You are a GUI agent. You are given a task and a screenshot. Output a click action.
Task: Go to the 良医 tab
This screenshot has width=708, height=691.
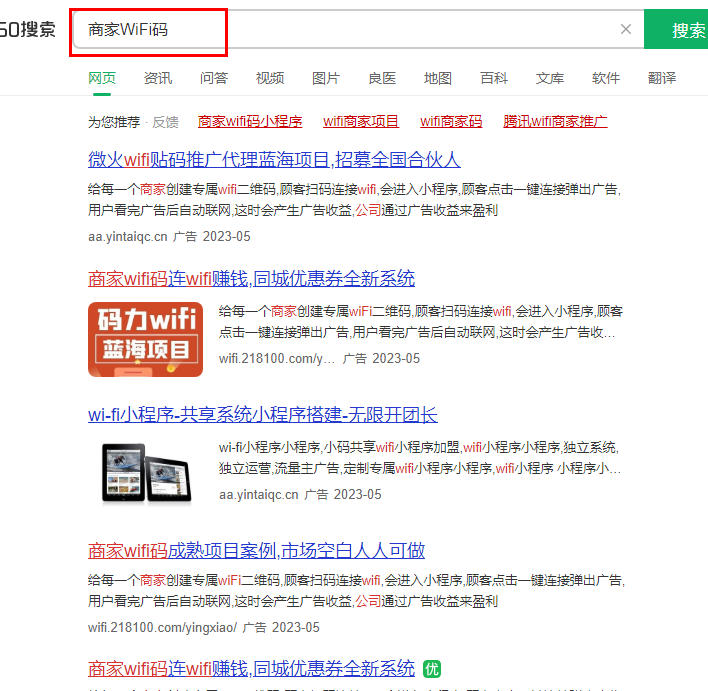tap(382, 78)
